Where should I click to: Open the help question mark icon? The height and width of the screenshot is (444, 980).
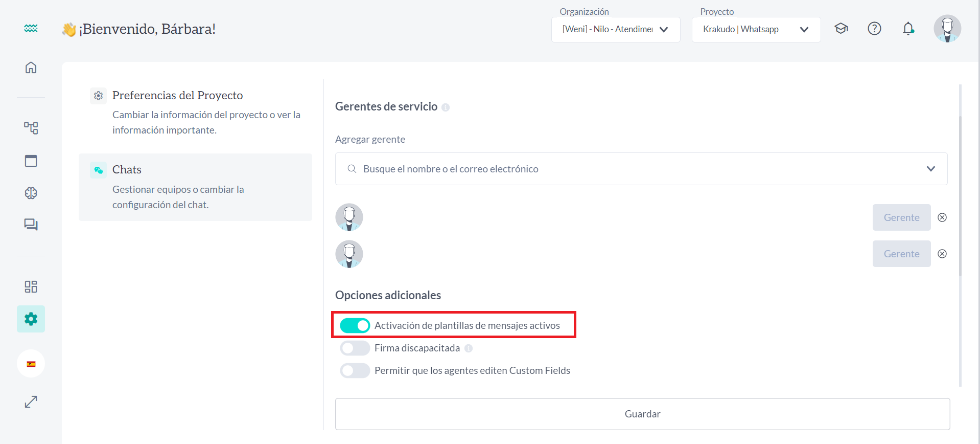(x=874, y=29)
